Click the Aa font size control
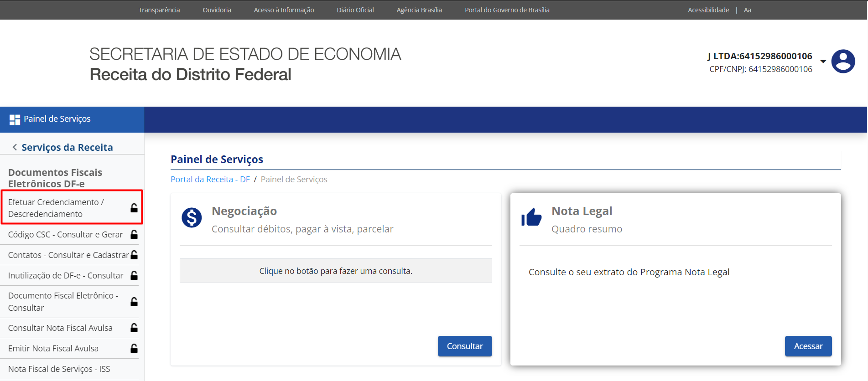 (747, 10)
